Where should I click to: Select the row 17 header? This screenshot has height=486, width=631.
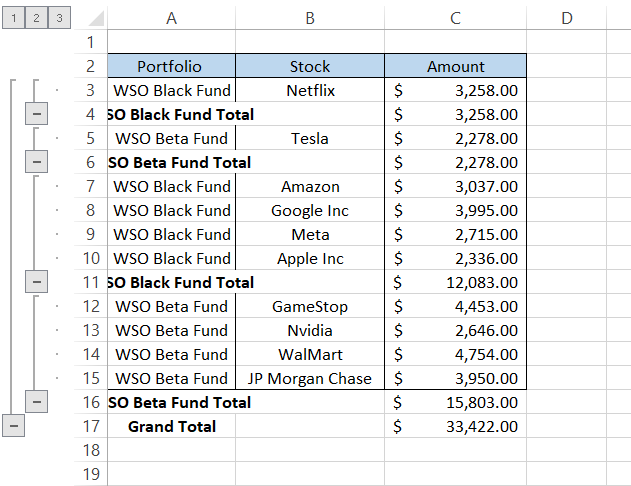point(90,426)
